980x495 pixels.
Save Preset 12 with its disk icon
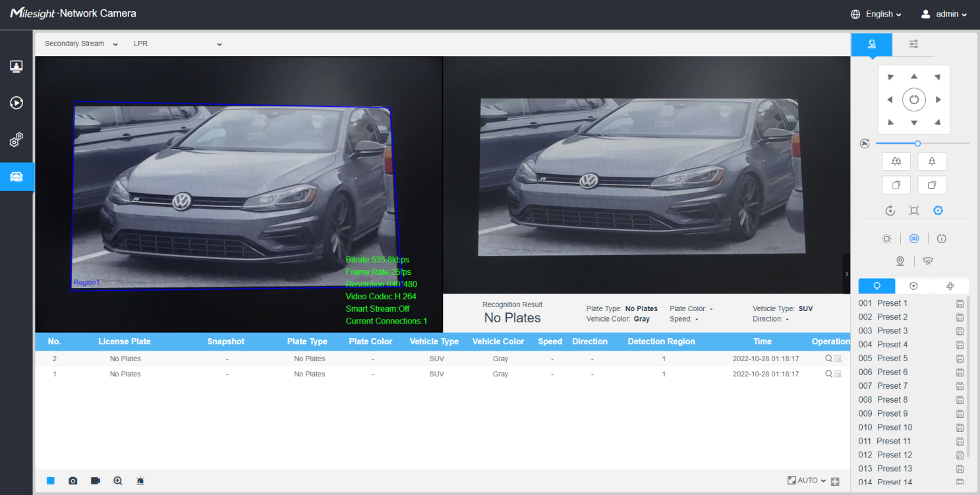[960, 455]
